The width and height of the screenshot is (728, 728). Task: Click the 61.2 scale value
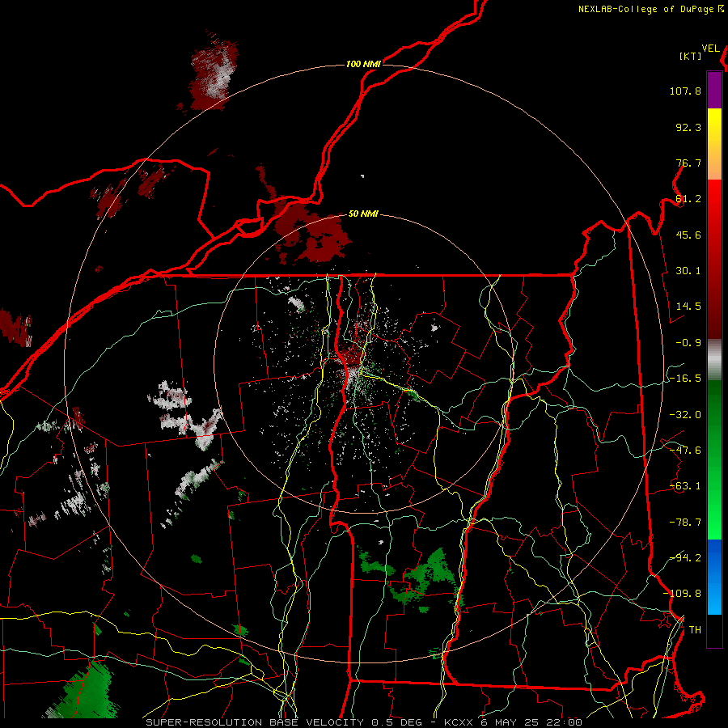point(688,199)
